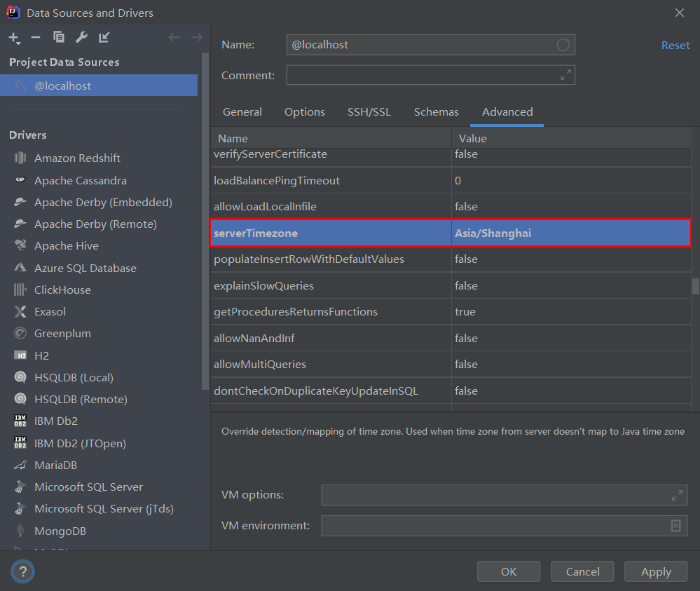Click the H2 driver icon
The image size is (700, 591).
pyautogui.click(x=20, y=355)
